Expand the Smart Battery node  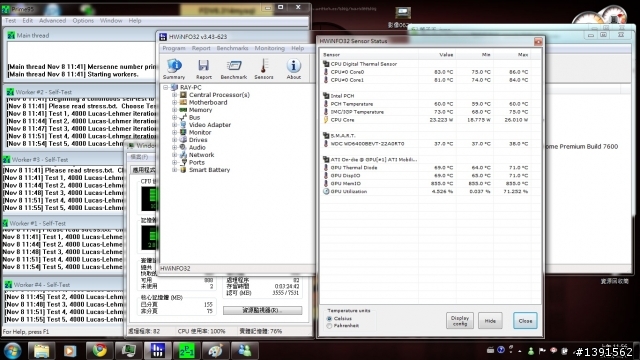(174, 170)
